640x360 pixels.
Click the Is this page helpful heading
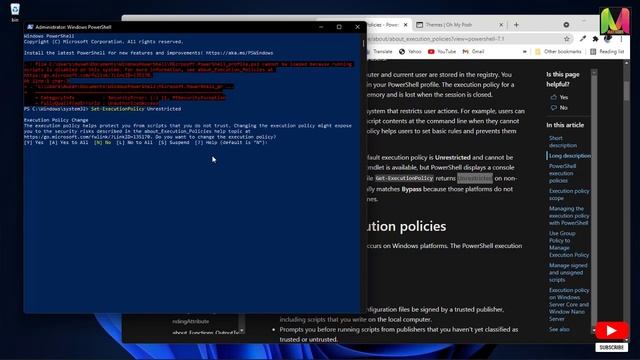pos(563,79)
